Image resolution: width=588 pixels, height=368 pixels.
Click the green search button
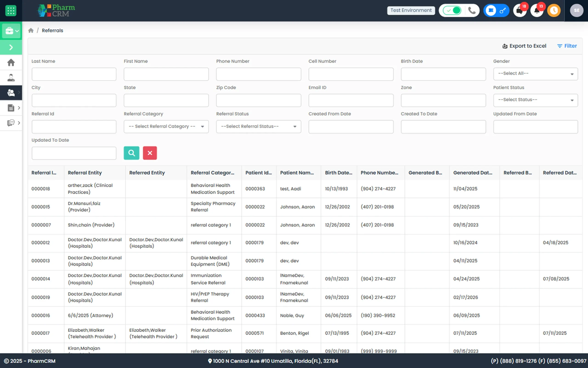pos(131,153)
